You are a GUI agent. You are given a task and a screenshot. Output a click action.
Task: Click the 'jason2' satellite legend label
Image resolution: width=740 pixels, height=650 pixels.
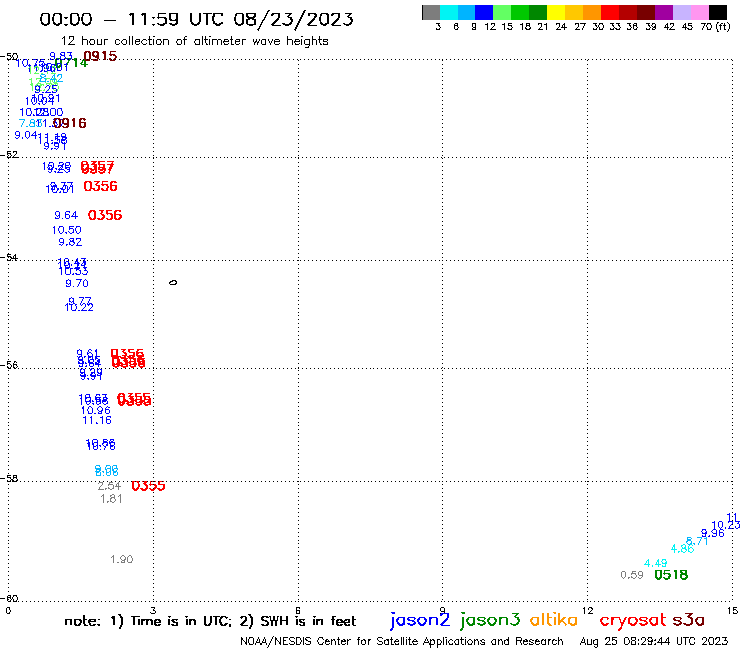click(x=420, y=620)
